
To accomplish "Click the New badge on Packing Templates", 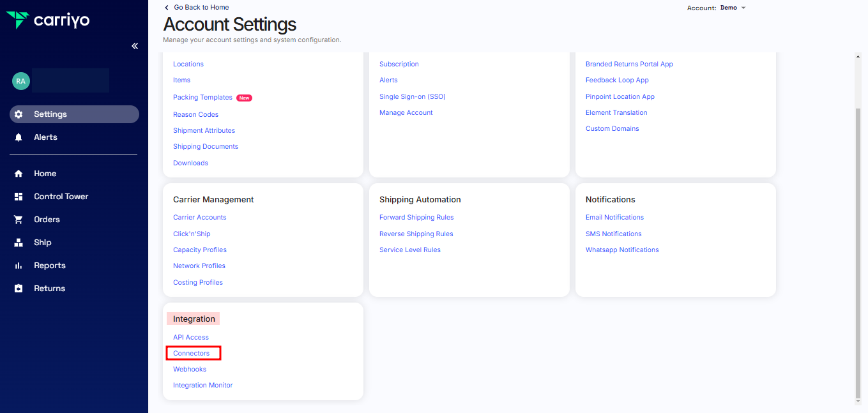I will tap(244, 98).
